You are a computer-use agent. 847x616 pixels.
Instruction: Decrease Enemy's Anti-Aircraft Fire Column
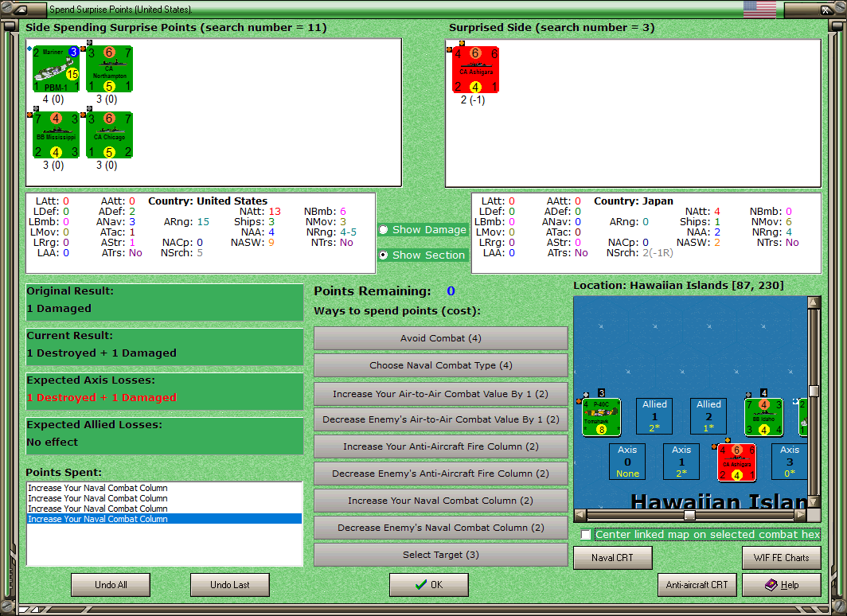point(441,474)
